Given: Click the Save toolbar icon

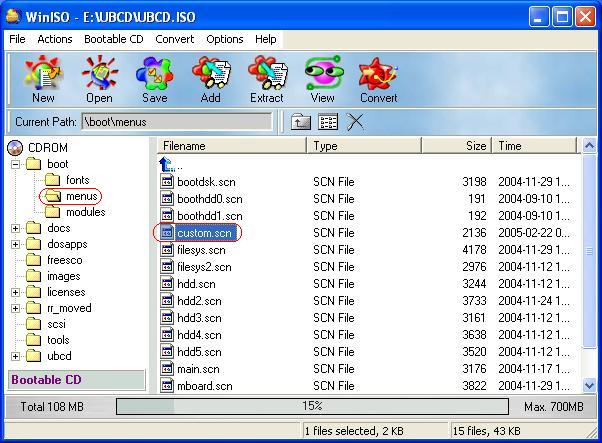Looking at the screenshot, I should pyautogui.click(x=154, y=79).
